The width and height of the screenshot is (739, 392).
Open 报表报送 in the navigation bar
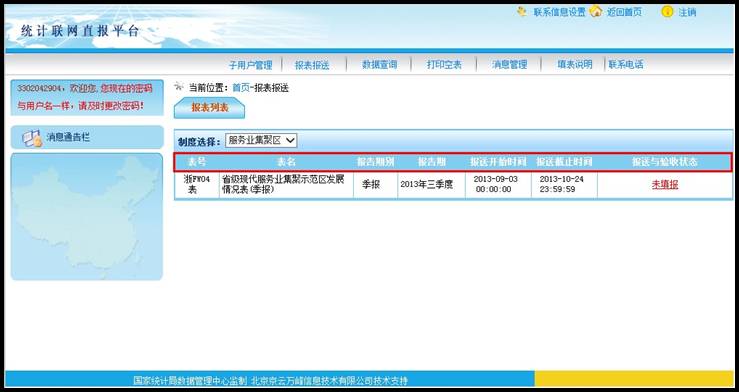312,65
